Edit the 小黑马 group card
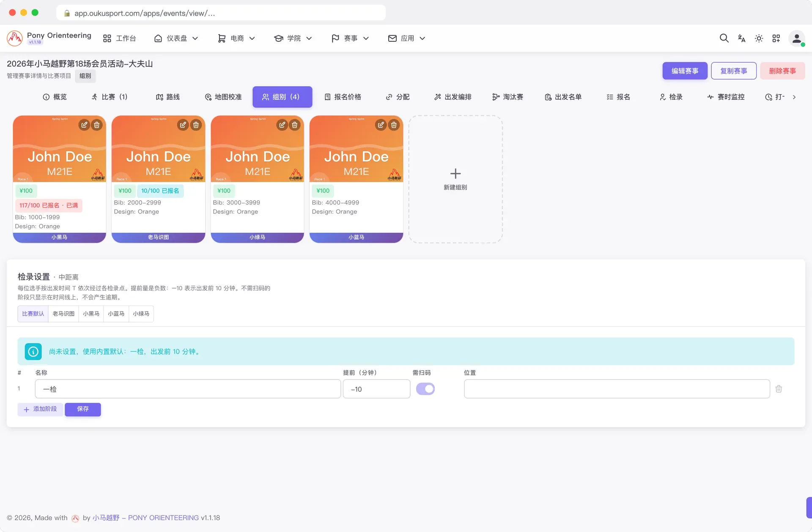 [84, 125]
